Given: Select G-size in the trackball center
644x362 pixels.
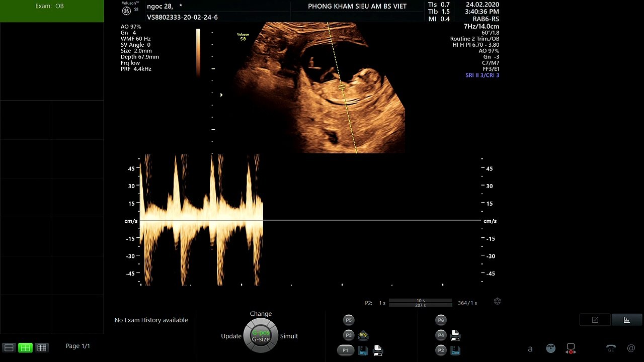Looking at the screenshot, I should coord(261,339).
